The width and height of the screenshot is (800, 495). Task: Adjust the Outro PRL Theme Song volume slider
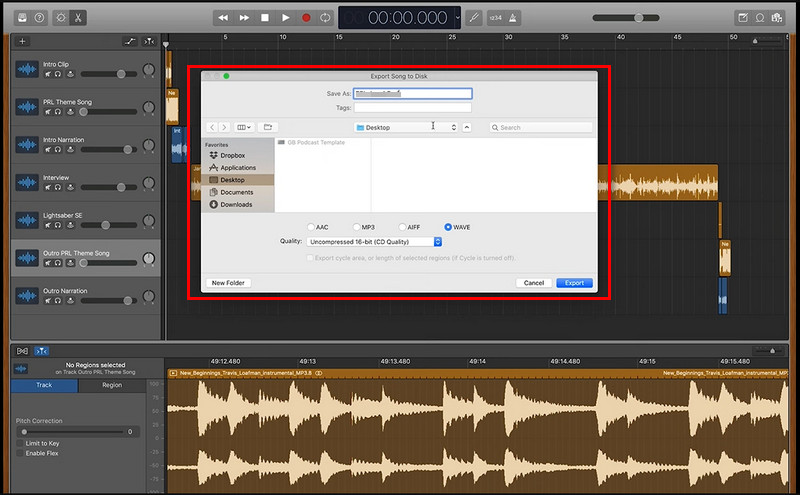click(x=109, y=263)
